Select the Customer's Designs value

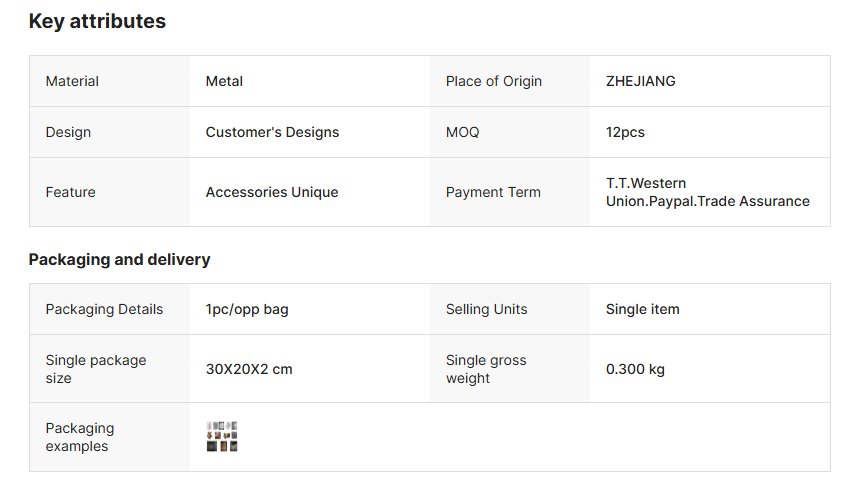(x=272, y=132)
